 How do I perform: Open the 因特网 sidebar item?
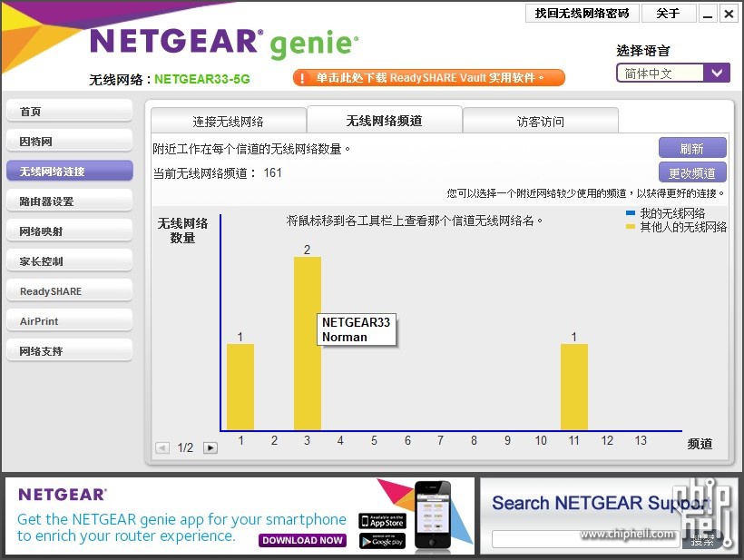(x=69, y=142)
